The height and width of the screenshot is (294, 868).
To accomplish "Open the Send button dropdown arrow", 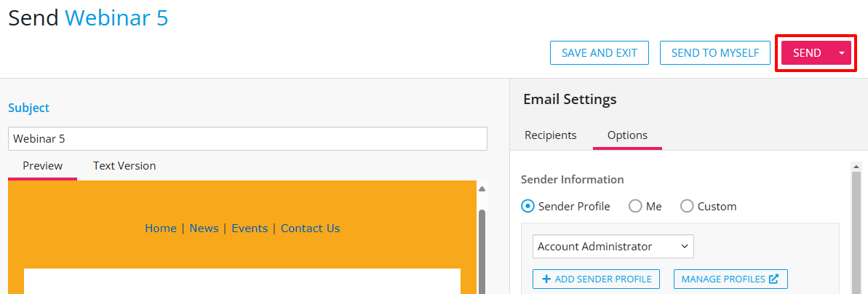I will (842, 53).
